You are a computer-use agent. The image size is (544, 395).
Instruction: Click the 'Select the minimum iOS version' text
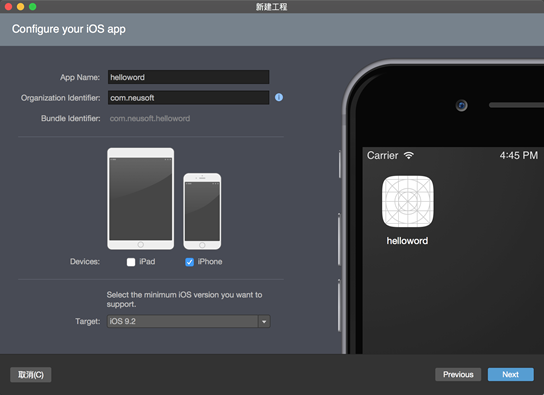pos(184,299)
